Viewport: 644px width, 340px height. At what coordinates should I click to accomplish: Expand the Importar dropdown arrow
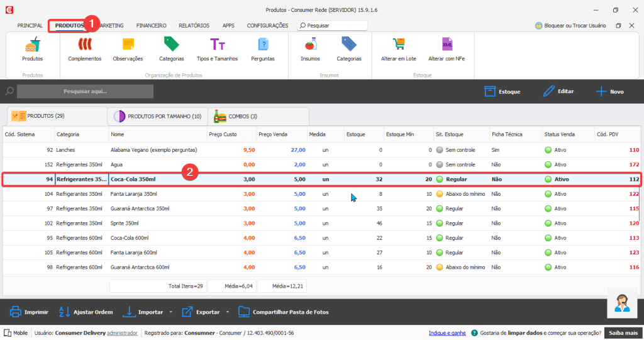(170, 312)
